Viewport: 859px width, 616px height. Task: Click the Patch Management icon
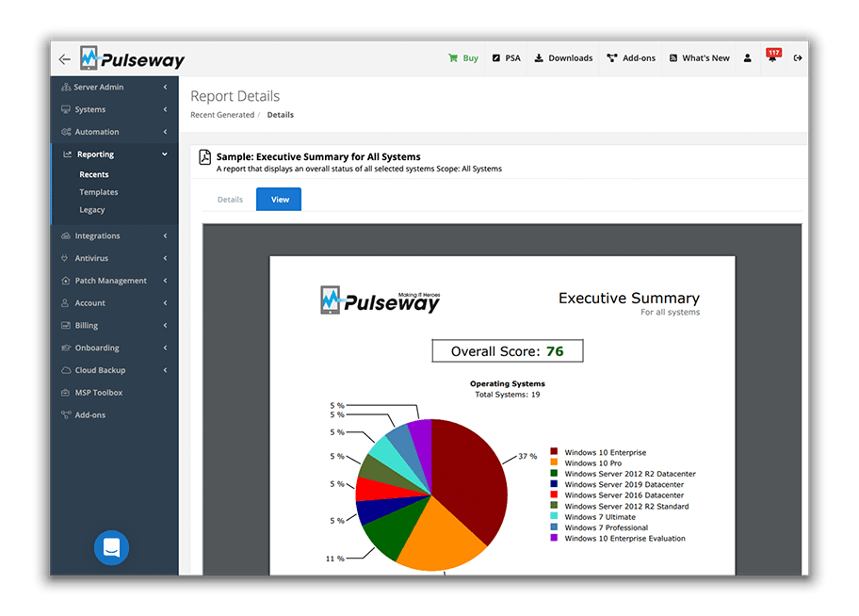click(66, 281)
